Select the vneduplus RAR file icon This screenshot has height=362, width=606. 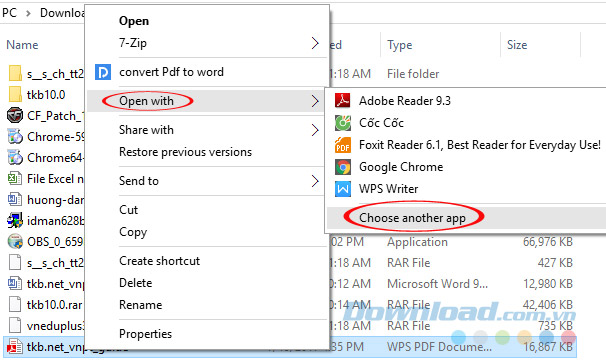(15, 325)
